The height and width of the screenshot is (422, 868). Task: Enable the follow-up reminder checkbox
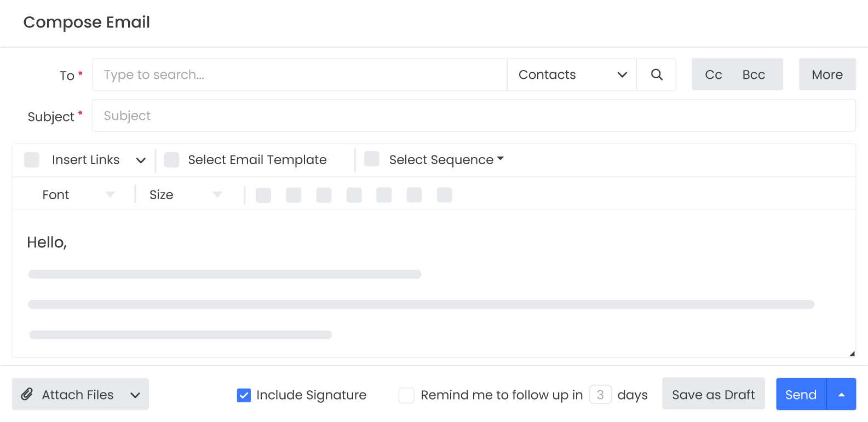406,395
